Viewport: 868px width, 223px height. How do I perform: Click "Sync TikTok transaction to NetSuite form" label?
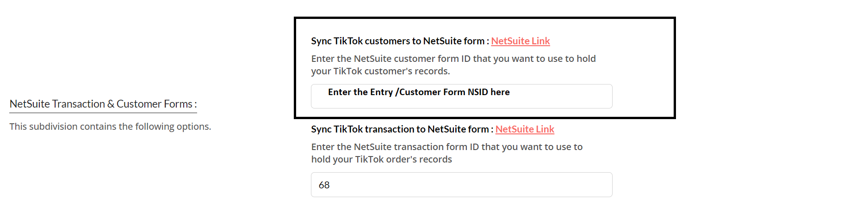(x=400, y=129)
